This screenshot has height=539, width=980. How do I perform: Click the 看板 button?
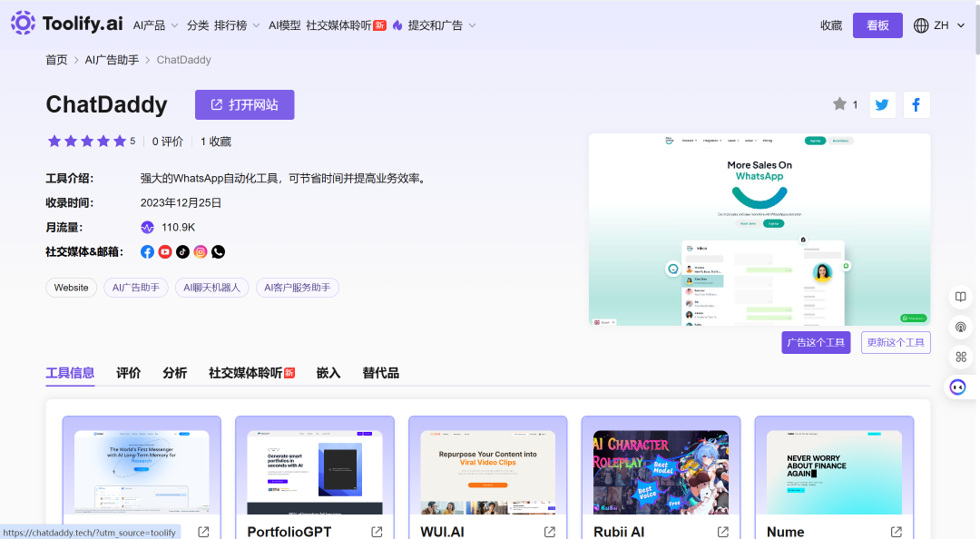[x=877, y=25]
